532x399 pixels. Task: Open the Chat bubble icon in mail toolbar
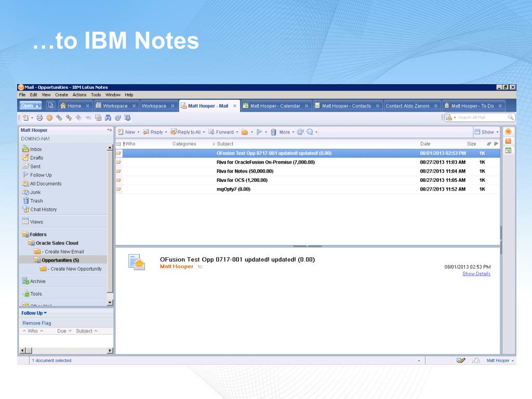[x=310, y=132]
